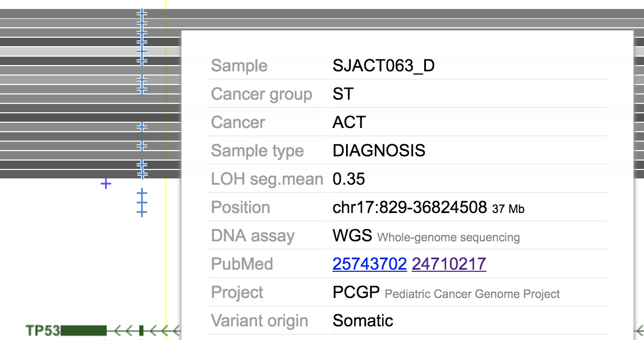Click the TP53 gene label
644x340 pixels.
pyautogui.click(x=43, y=331)
